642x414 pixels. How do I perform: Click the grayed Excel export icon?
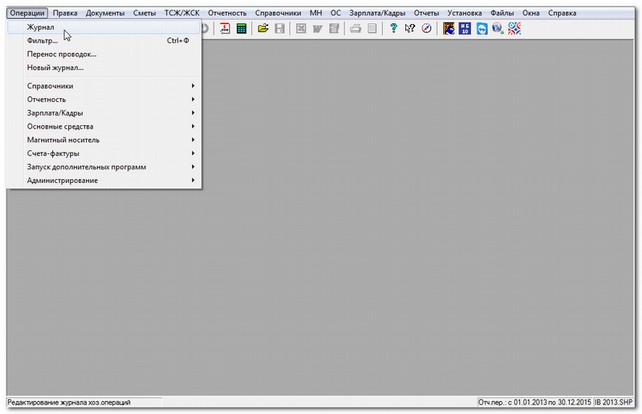click(301, 29)
